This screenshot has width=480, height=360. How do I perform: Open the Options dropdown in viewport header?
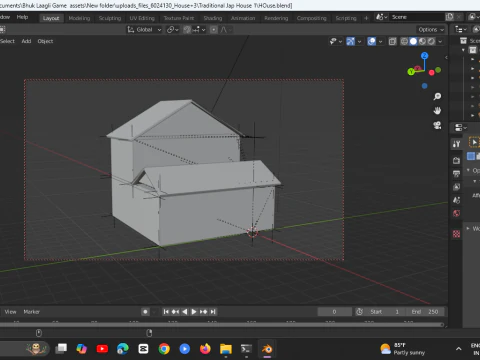coord(431,30)
